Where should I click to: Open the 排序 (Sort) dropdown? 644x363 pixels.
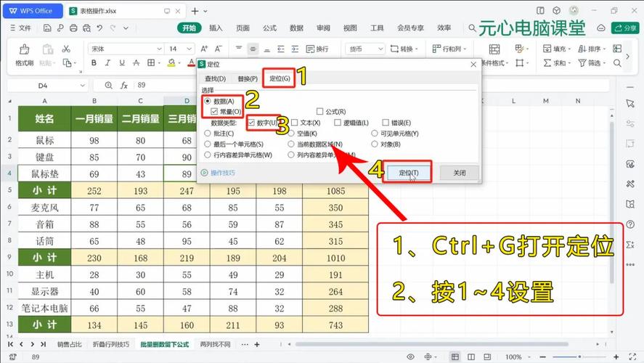pos(592,49)
